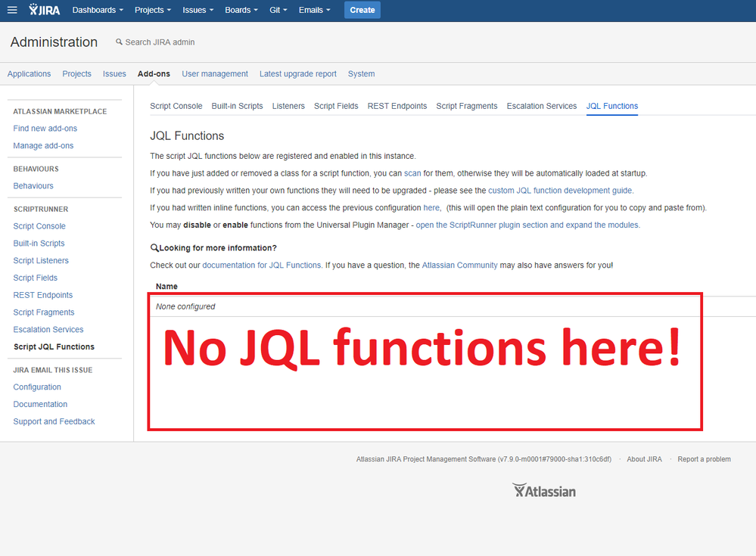
Task: Click Manage add-ons in sidebar
Action: coord(43,145)
